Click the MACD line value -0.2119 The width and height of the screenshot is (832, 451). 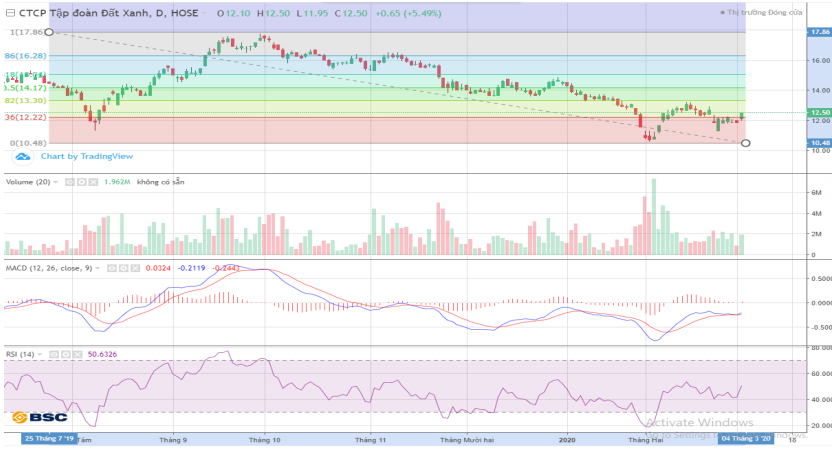[192, 268]
